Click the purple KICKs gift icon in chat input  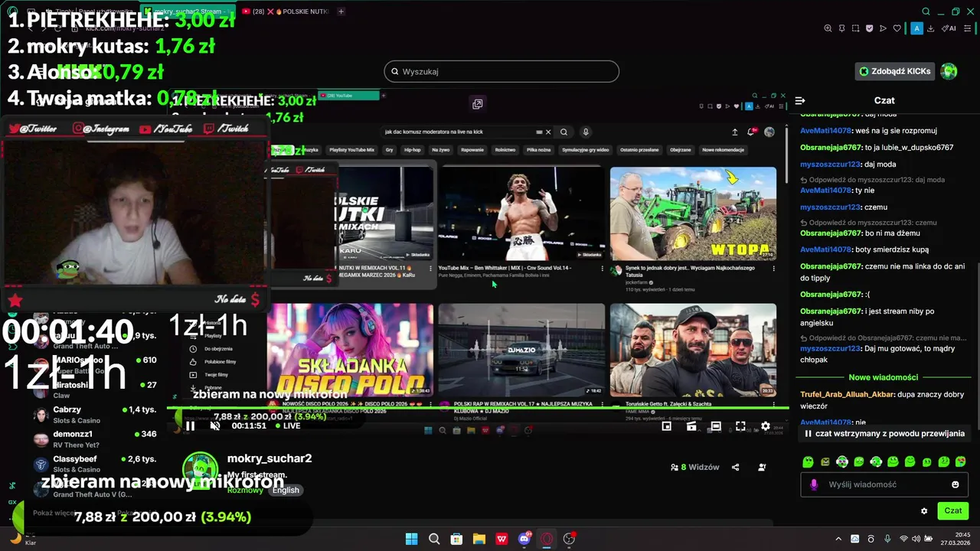814,484
